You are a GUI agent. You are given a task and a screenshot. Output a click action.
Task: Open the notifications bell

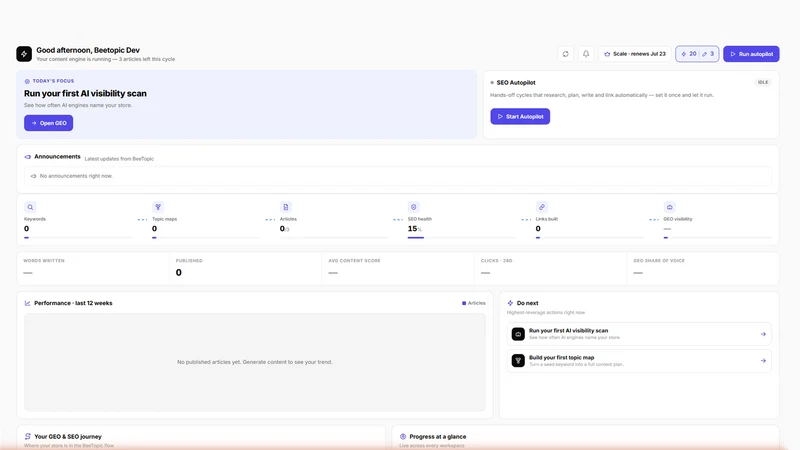(586, 54)
